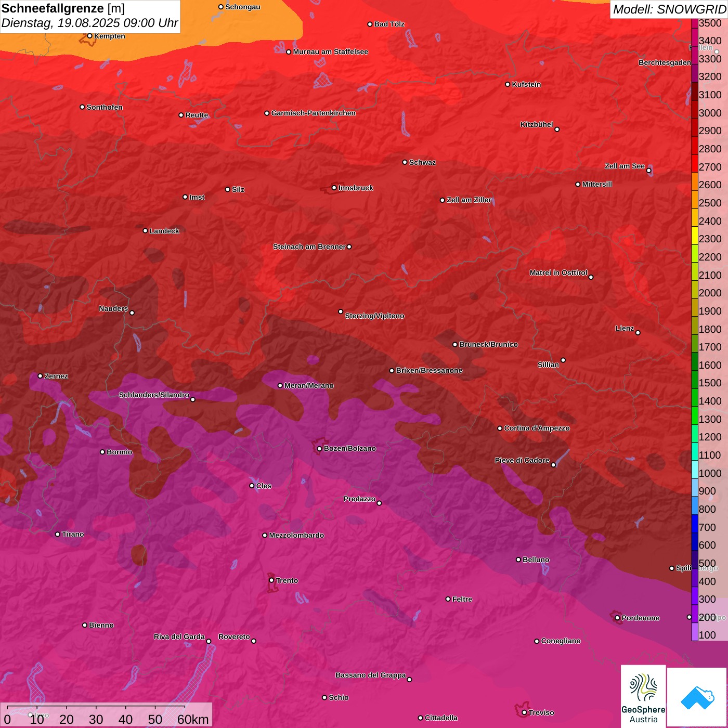The image size is (728, 728).
Task: Click the "Schneefallgrenze [m]" map title
Action: pos(63,8)
